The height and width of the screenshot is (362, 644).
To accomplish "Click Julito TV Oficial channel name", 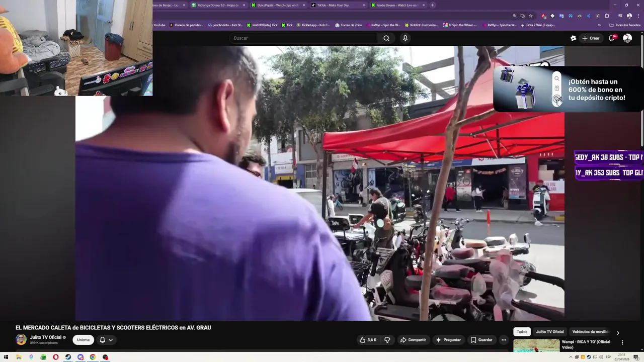I will click(45, 337).
